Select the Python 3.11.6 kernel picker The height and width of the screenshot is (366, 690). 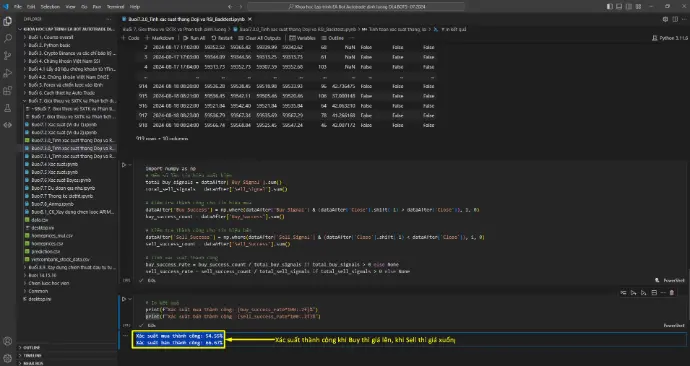pos(669,38)
